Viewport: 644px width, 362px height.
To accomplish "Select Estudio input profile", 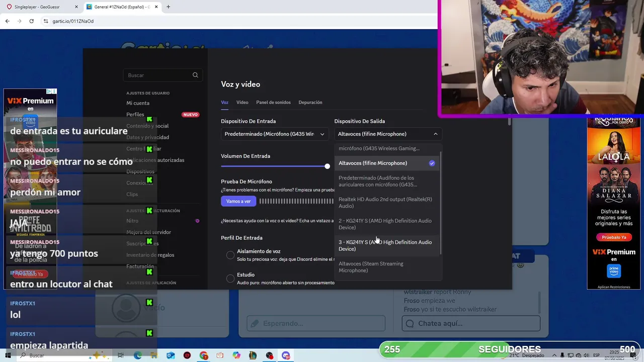I will pyautogui.click(x=230, y=279).
